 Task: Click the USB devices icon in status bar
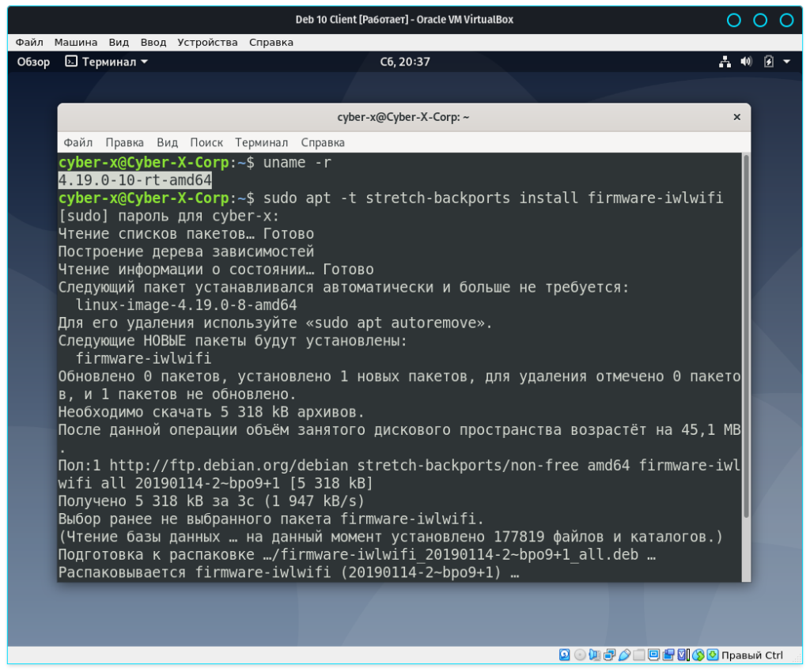pyautogui.click(x=625, y=655)
